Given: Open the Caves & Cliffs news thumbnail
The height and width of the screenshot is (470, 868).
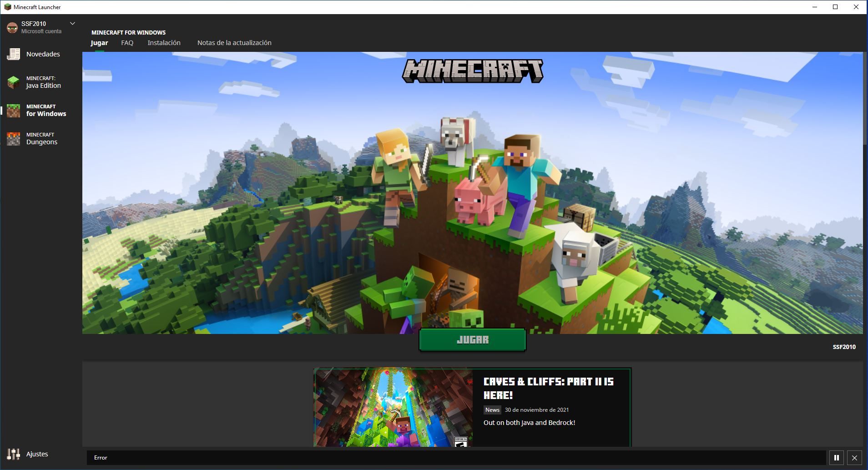Looking at the screenshot, I should (394, 408).
